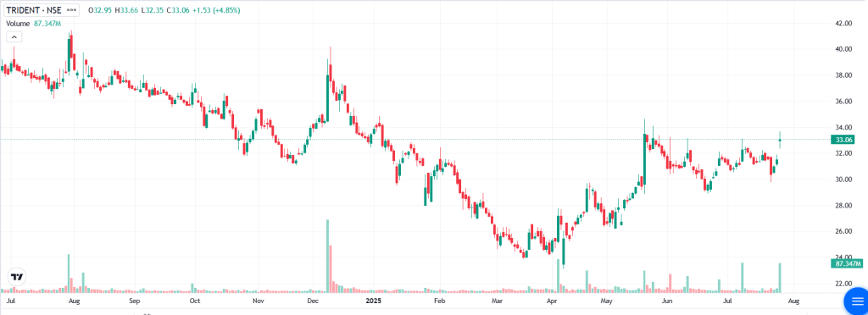Click the Mar label on time axis
The width and height of the screenshot is (868, 315).
(x=497, y=301)
